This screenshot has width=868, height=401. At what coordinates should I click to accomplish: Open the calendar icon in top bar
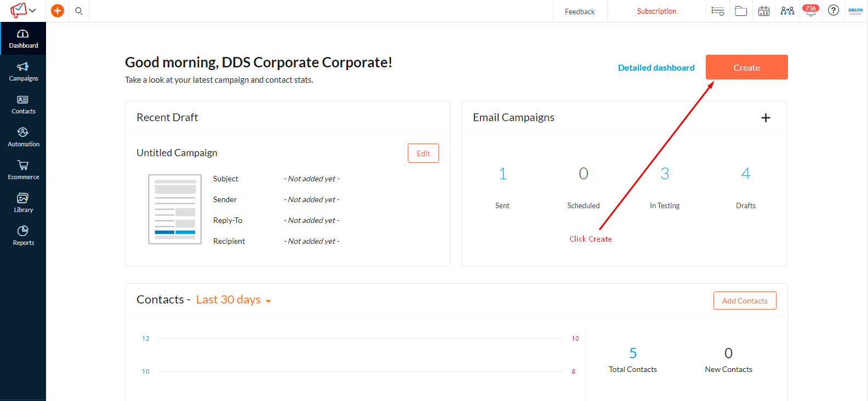click(764, 11)
